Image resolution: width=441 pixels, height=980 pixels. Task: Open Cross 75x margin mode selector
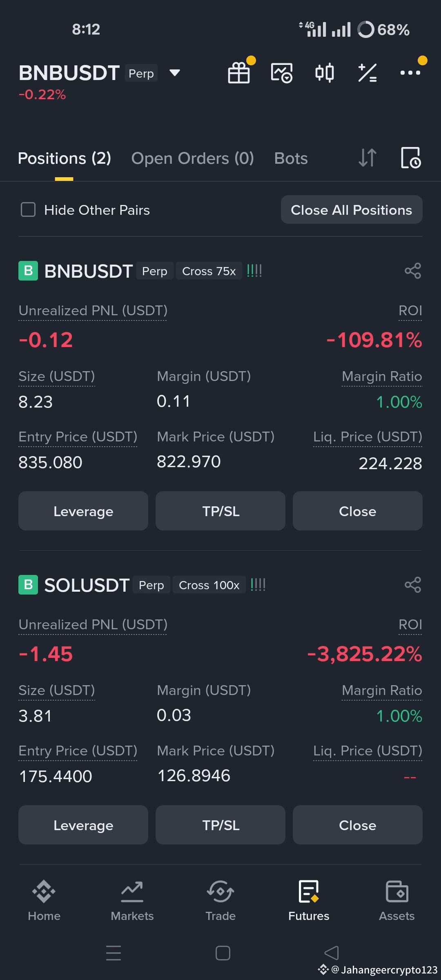[x=209, y=271]
